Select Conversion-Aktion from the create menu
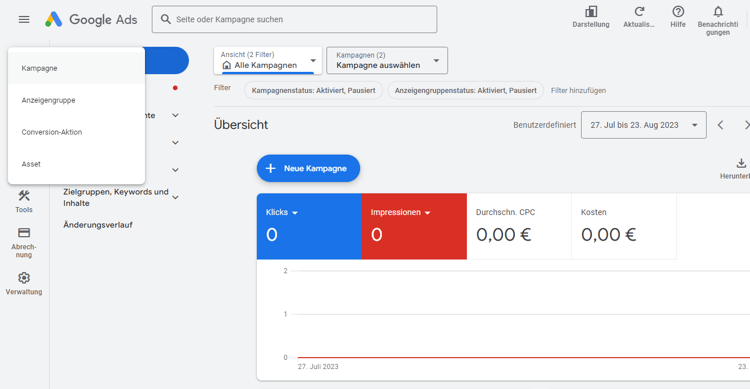The width and height of the screenshot is (750, 389). 77,132
